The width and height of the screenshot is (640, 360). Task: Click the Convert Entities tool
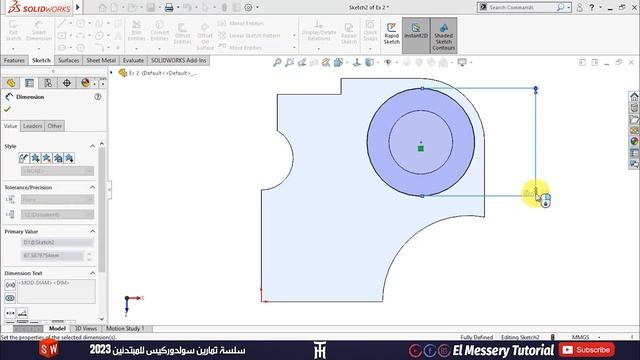coord(159,31)
